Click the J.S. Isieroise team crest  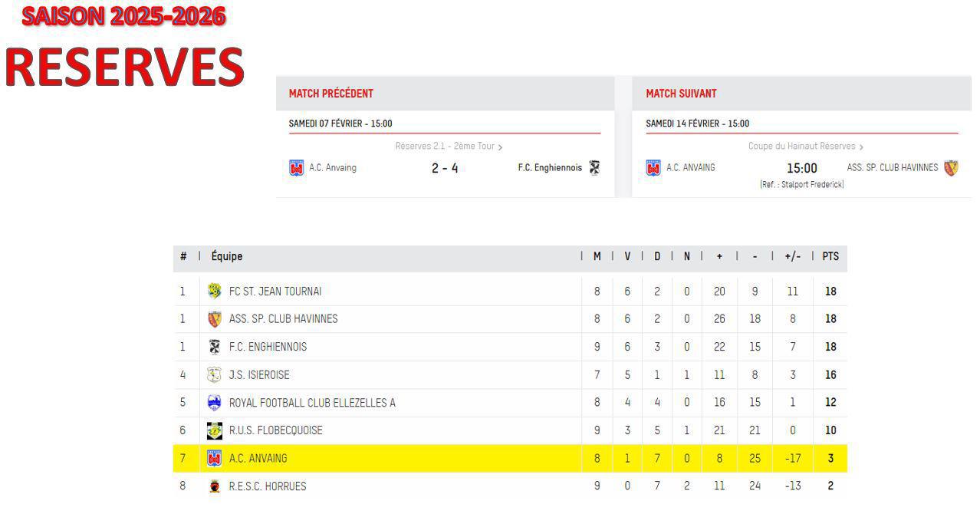[x=215, y=375]
